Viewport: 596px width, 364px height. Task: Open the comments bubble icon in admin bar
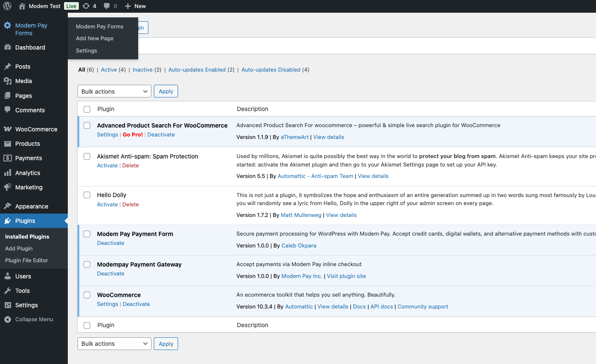[107, 6]
